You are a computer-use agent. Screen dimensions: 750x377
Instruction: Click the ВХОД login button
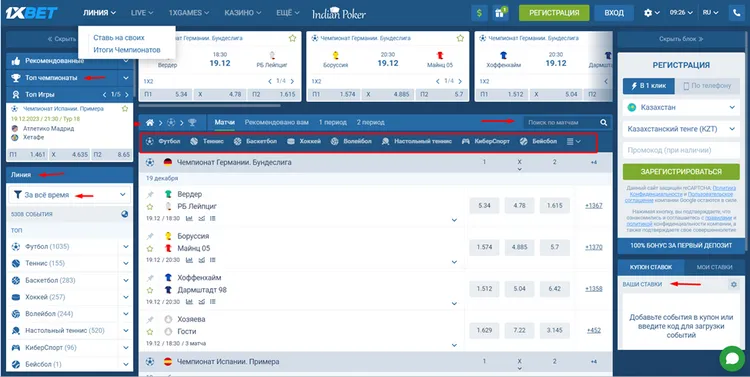[614, 13]
